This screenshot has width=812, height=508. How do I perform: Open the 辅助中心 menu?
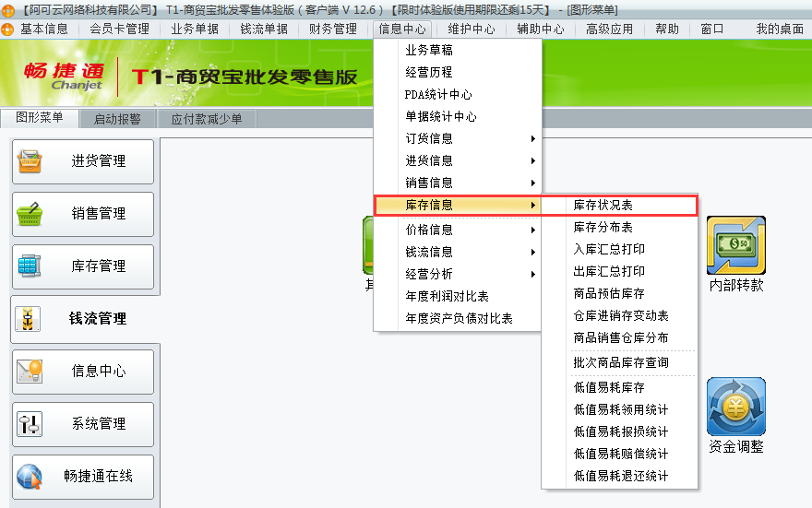click(x=541, y=29)
